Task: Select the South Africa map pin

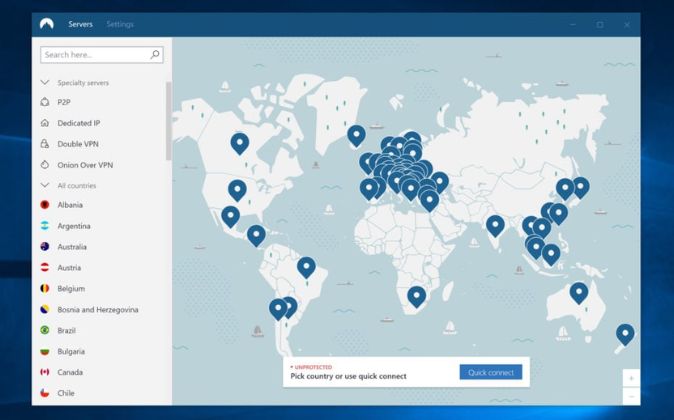Action: pyautogui.click(x=417, y=297)
